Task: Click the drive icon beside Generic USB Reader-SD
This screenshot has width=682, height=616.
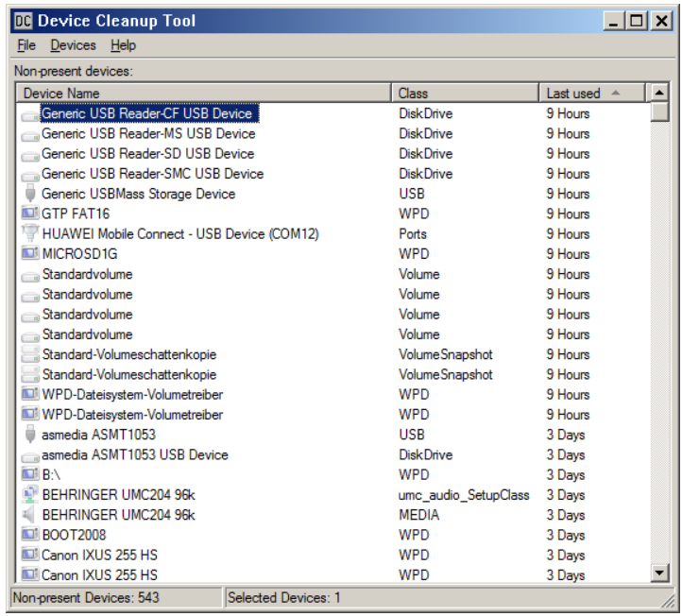Action: (30, 155)
